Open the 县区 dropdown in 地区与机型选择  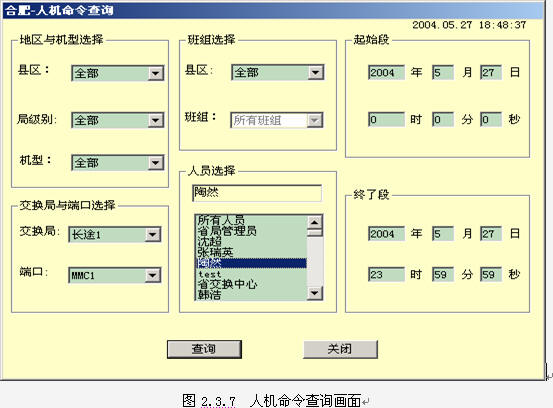point(156,73)
